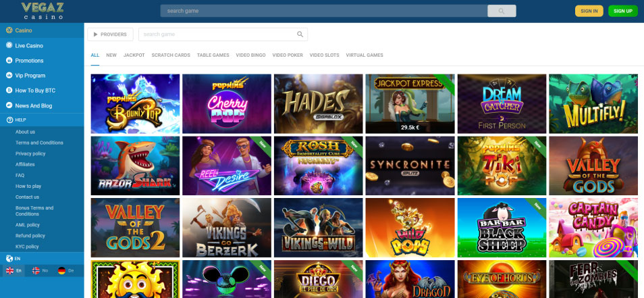The image size is (644, 298).
Task: Open the VIRTUAL GAMES tab
Action: pos(365,55)
